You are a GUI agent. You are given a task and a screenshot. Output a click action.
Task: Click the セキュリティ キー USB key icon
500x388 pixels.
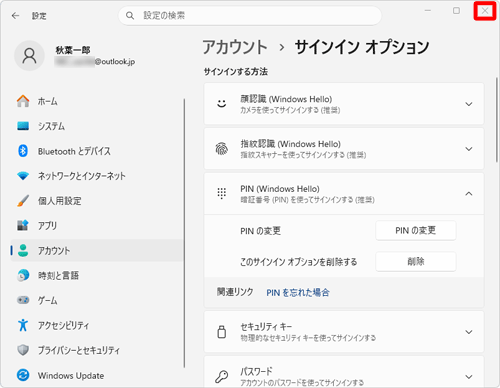222,332
